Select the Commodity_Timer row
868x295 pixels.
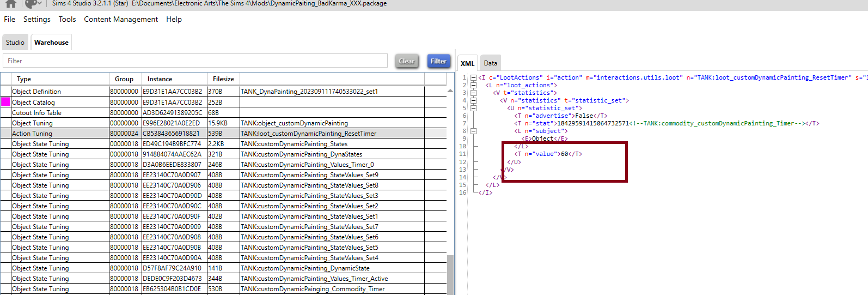click(x=223, y=288)
